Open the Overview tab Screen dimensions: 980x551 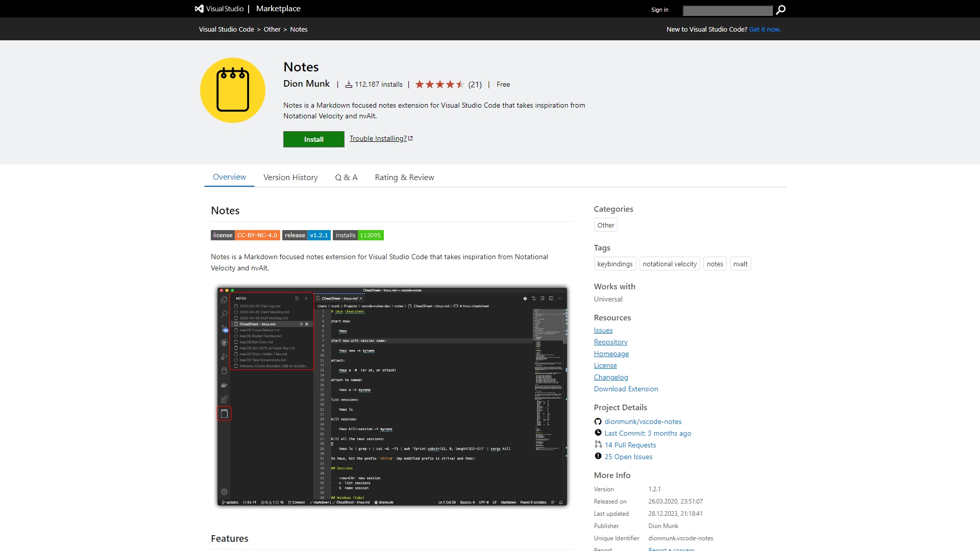pos(229,177)
